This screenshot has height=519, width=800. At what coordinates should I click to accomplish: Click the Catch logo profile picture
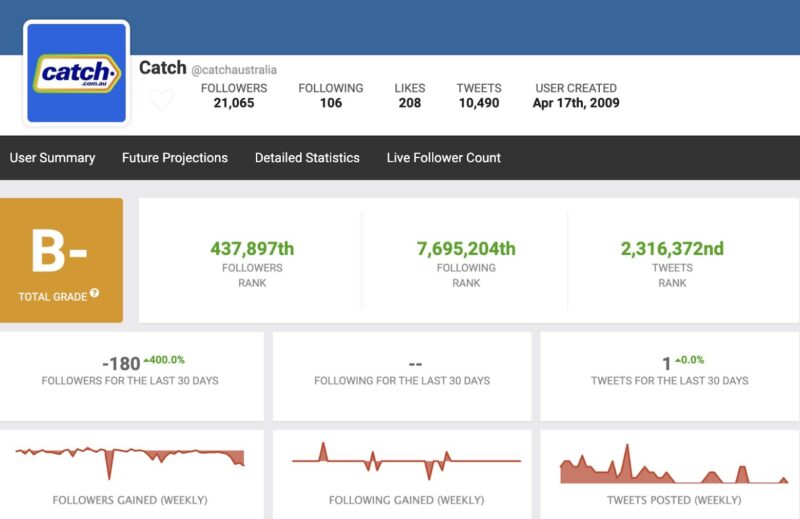(77, 74)
